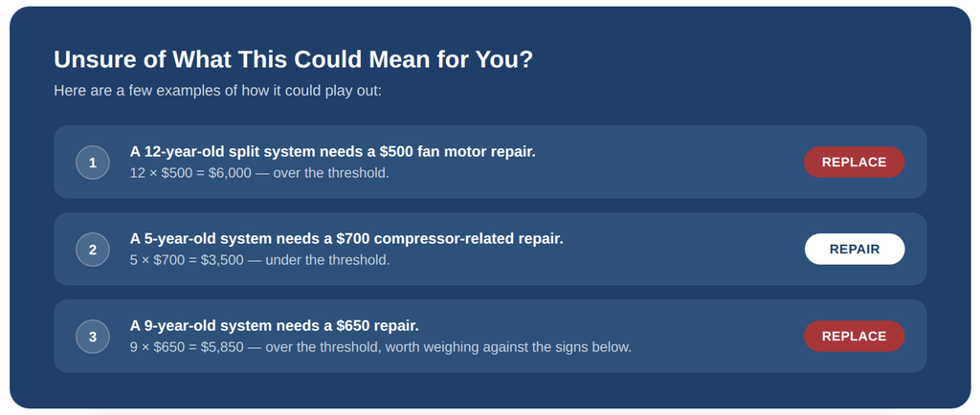
Task: Click the white REPAIR badge
Action: [855, 249]
